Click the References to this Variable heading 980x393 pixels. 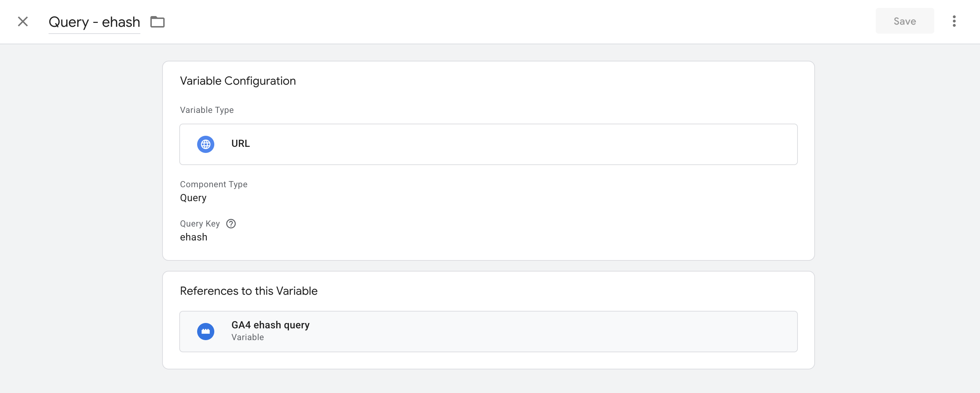pyautogui.click(x=249, y=291)
